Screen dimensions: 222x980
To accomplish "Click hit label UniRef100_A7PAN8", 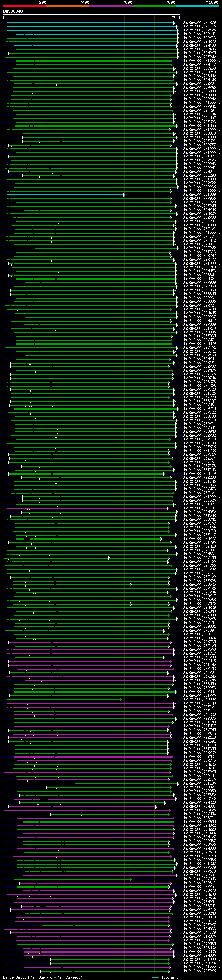I will pyautogui.click(x=199, y=822).
